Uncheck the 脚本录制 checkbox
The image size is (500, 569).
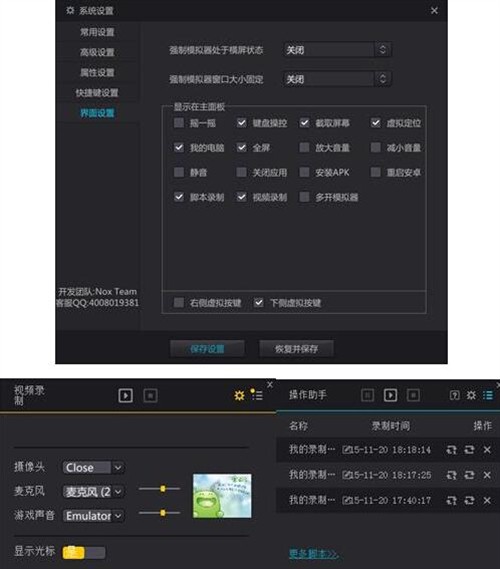pyautogui.click(x=179, y=197)
